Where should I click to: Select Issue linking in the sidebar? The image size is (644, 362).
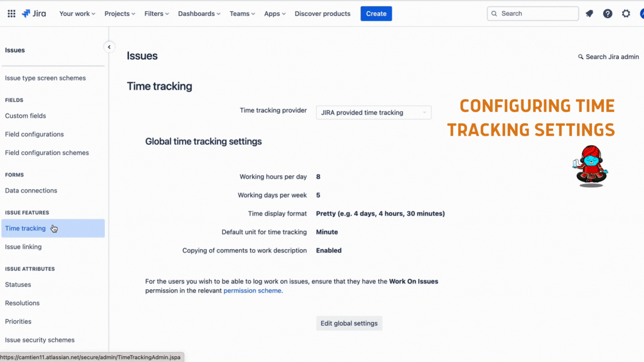tap(23, 247)
